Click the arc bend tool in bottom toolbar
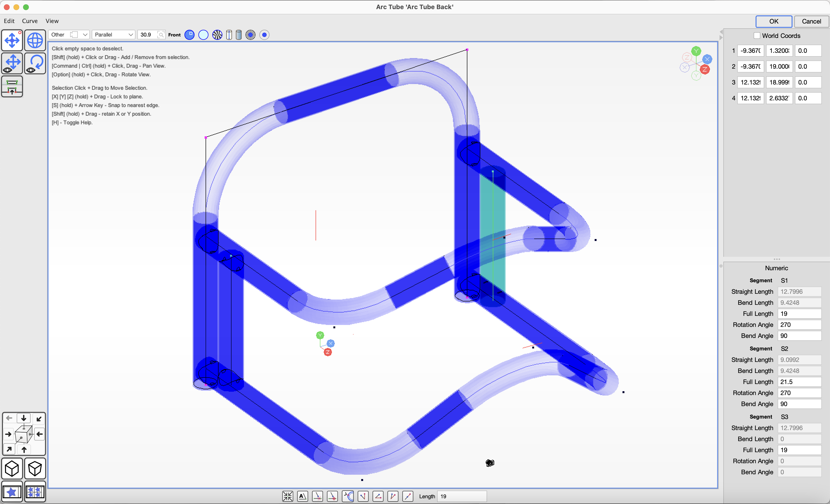 348,496
